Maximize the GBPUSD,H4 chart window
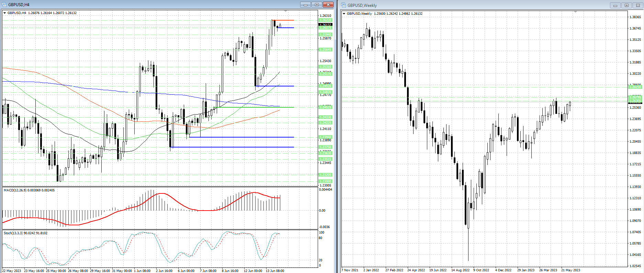The width and height of the screenshot is (644, 273). [317, 4]
